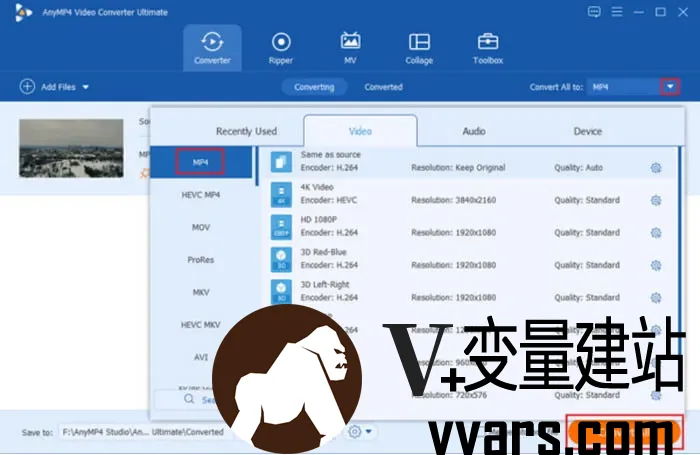The width and height of the screenshot is (700, 455).
Task: Click the 3D Left-Right preset name
Action: click(325, 284)
